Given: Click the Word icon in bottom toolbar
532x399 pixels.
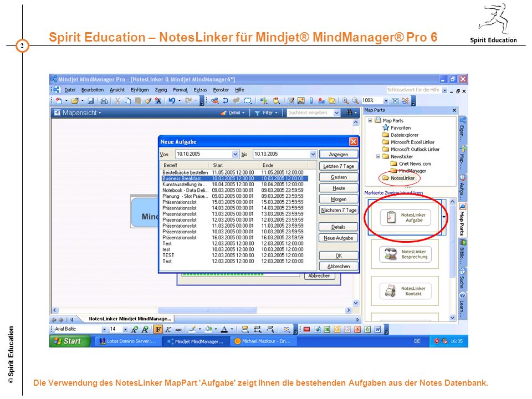Looking at the screenshot, I should [x=377, y=329].
